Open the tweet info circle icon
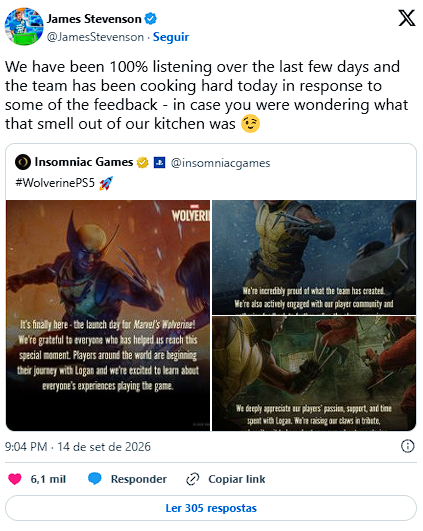This screenshot has height=531, width=423. (x=407, y=446)
